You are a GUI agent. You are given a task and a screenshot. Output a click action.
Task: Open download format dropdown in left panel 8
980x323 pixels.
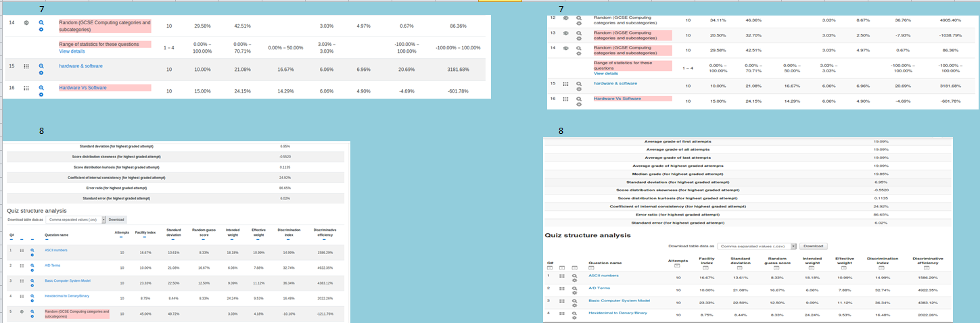pyautogui.click(x=76, y=220)
